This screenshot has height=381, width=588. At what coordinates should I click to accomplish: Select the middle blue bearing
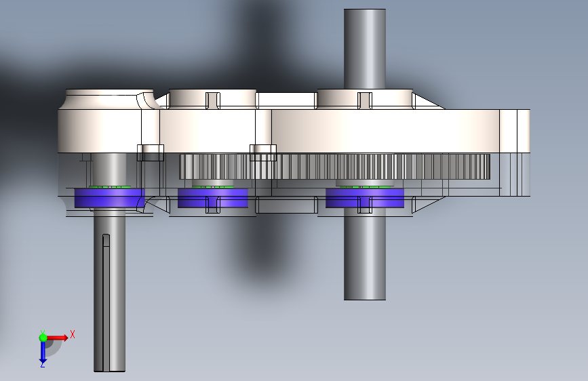(x=213, y=198)
